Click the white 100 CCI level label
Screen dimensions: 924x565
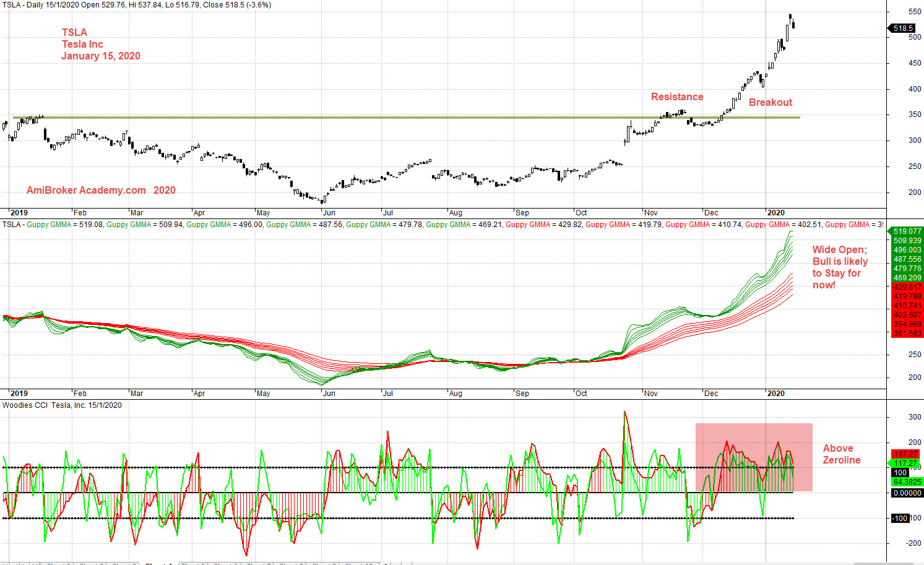pos(900,473)
